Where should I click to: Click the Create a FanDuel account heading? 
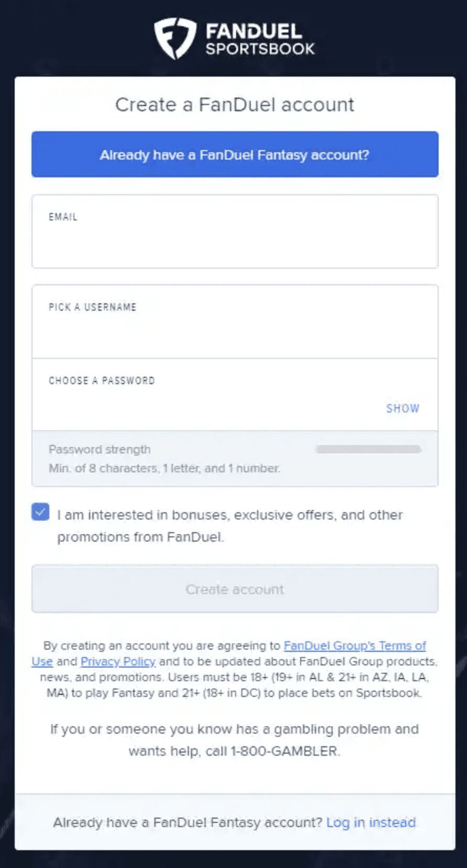point(235,104)
